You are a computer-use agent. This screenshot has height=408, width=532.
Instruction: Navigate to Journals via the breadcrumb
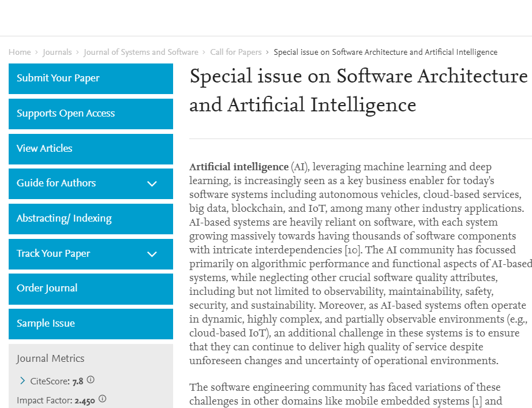click(57, 52)
